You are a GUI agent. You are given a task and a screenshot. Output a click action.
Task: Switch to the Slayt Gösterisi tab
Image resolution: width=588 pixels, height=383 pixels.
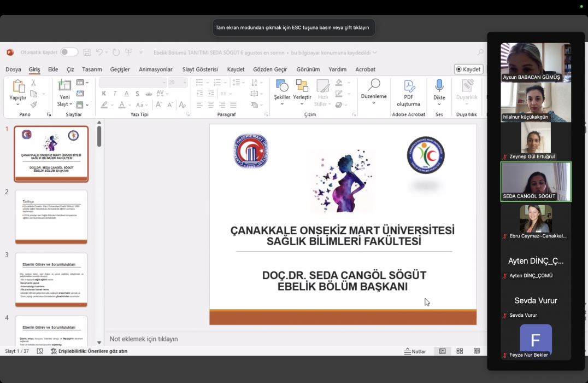[200, 69]
